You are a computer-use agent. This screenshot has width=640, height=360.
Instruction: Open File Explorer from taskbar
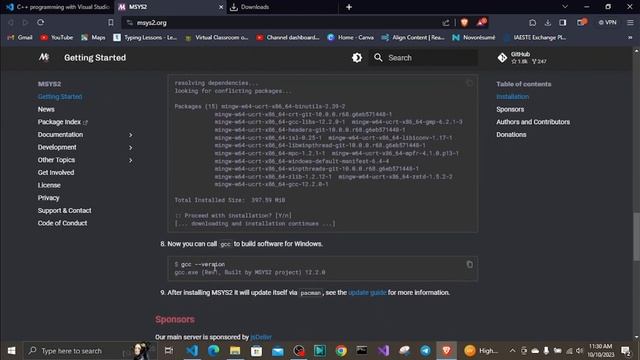pos(235,351)
